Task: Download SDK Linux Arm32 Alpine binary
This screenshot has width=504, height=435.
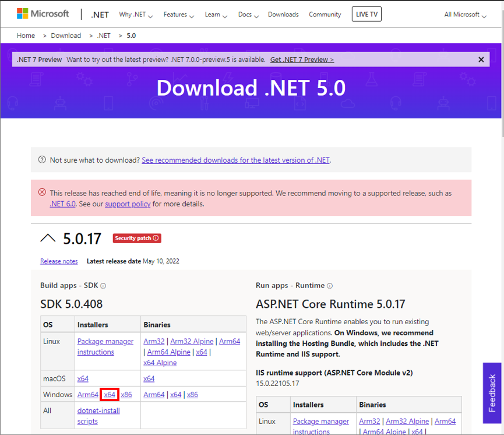Action: [x=192, y=341]
